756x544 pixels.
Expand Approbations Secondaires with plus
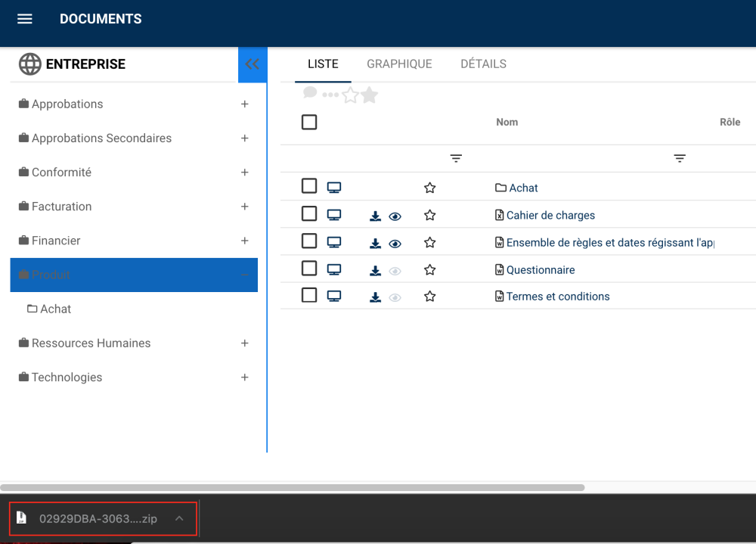pyautogui.click(x=245, y=138)
